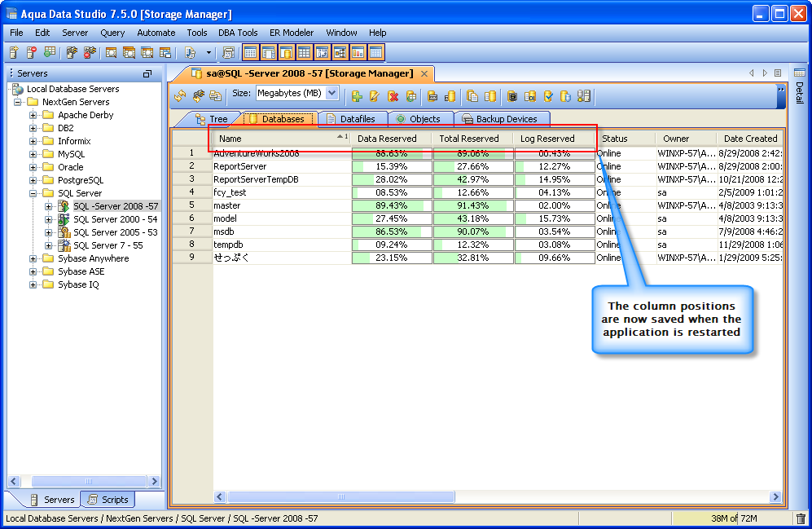This screenshot has width=812, height=529.
Task: Open the Scripts tab in sidebar
Action: [108, 500]
